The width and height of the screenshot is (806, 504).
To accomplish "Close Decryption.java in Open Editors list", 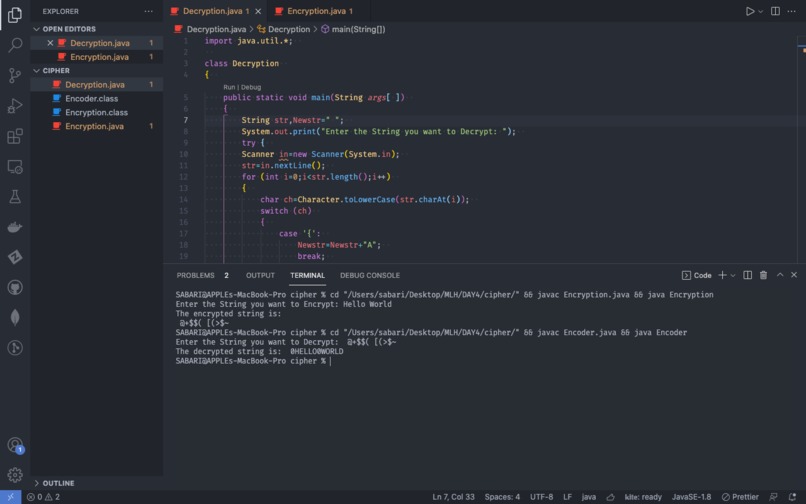I will point(50,43).
